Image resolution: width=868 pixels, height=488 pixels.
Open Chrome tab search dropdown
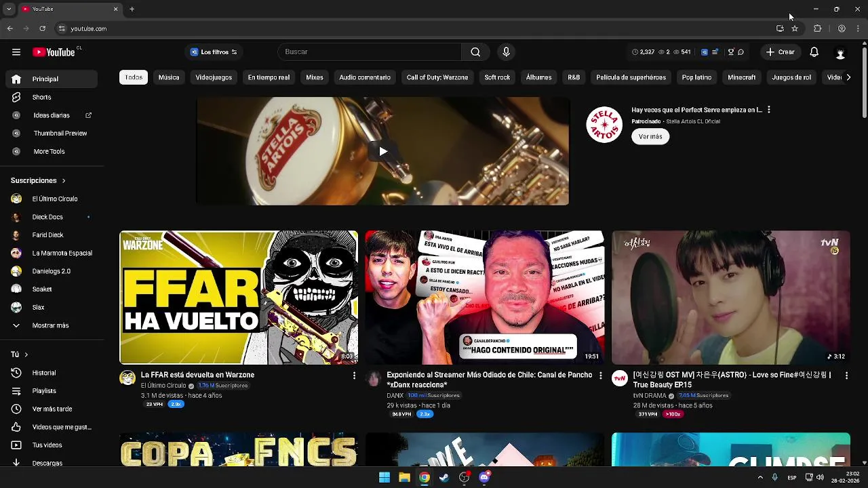click(9, 9)
